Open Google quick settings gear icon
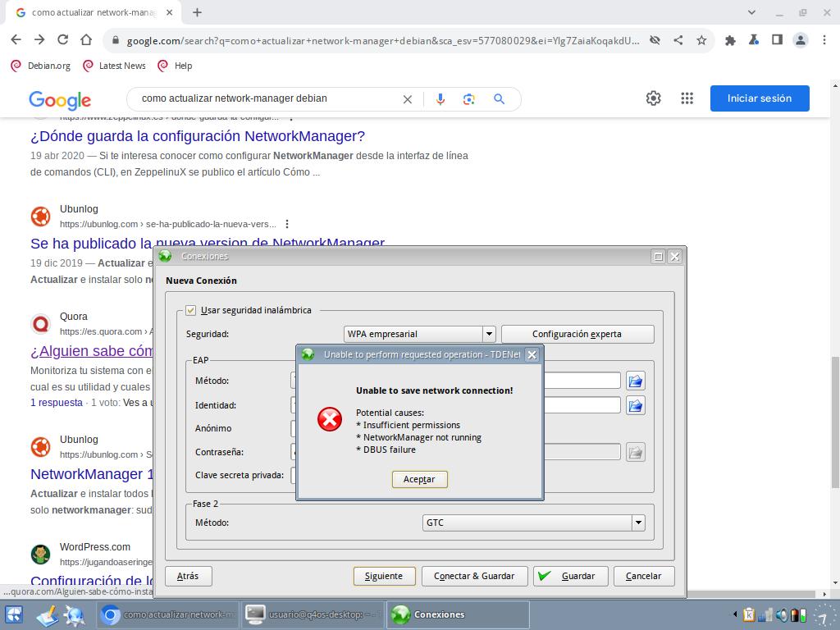840x630 pixels. click(653, 98)
